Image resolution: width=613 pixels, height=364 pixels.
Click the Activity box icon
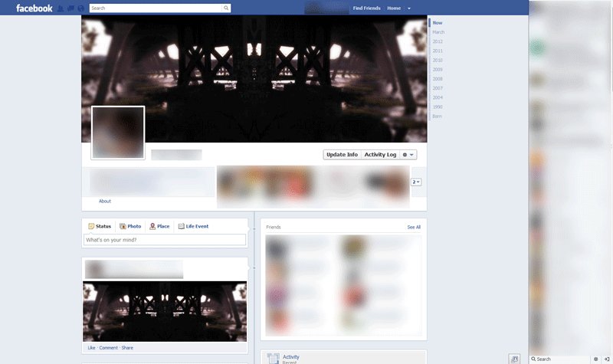pyautogui.click(x=273, y=359)
